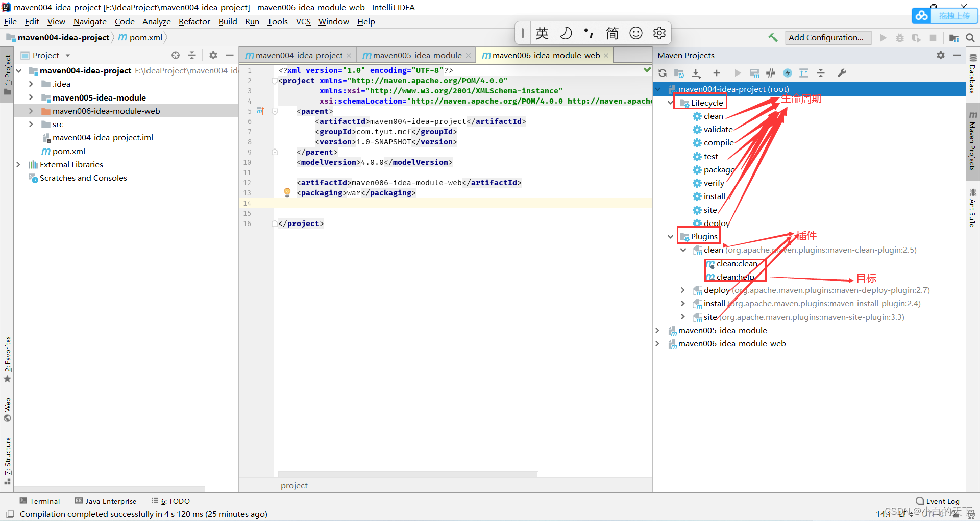Click the intention light bulb on line 13
This screenshot has height=521, width=980.
(x=287, y=192)
